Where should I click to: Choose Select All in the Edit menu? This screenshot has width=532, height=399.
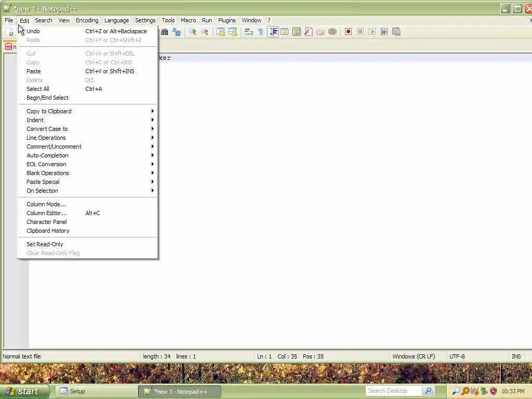click(x=88, y=89)
